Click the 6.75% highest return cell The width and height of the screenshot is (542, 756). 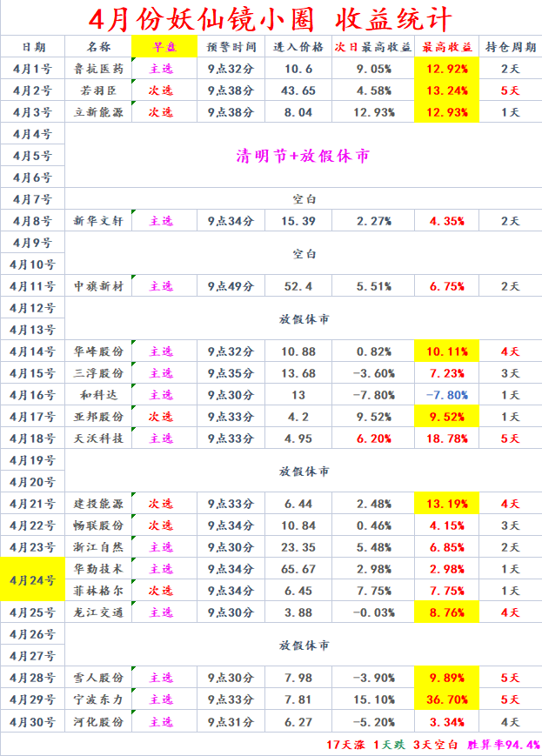(x=447, y=286)
